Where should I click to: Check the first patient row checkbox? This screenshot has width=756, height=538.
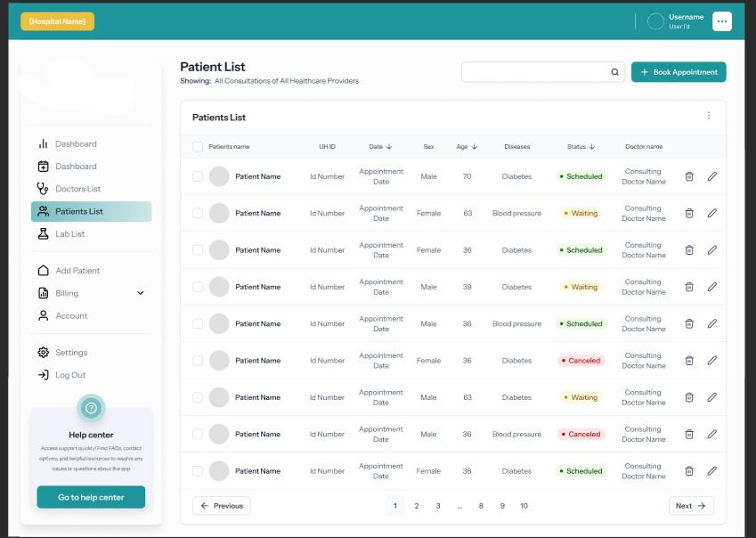tap(198, 176)
